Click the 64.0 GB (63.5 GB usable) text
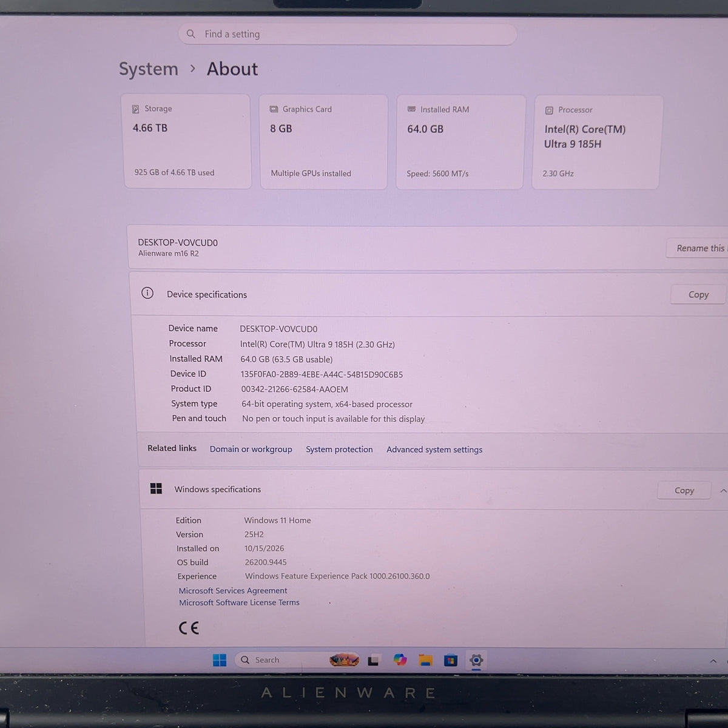This screenshot has width=728, height=728. 286,359
